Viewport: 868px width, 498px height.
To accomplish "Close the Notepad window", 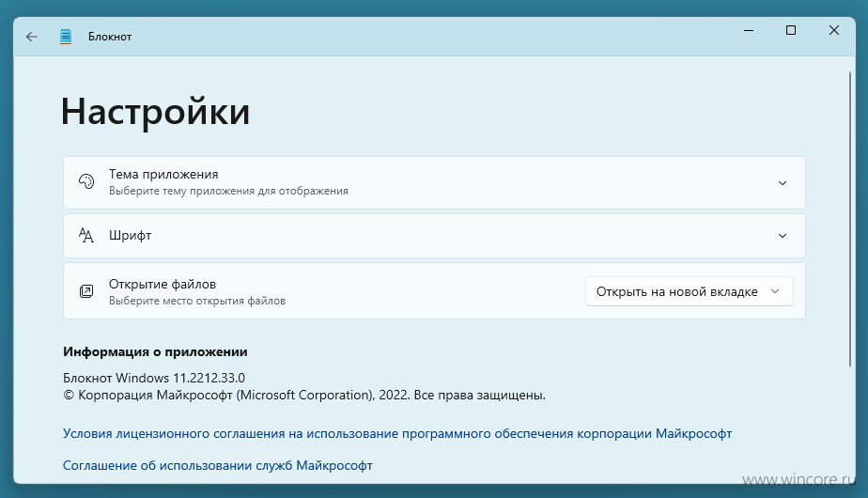I will click(833, 30).
